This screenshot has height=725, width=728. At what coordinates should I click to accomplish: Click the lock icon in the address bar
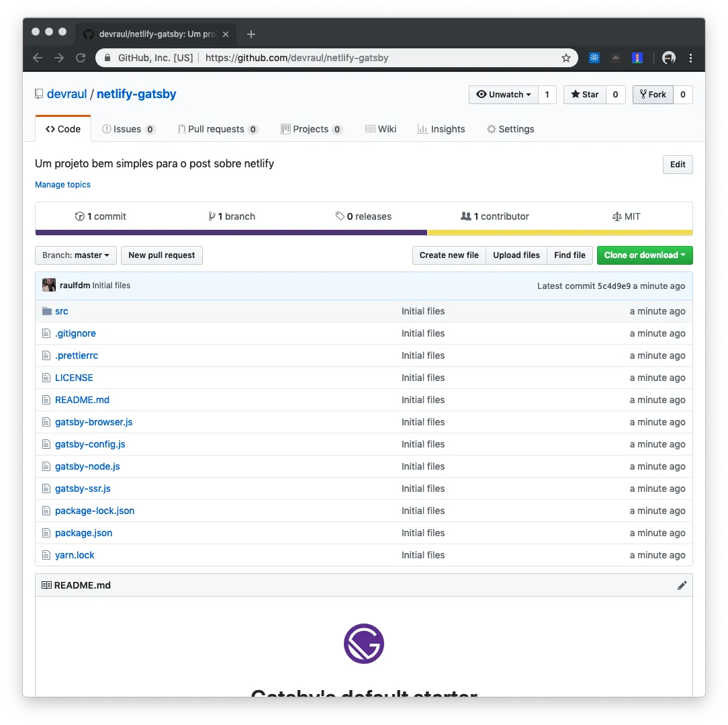107,58
